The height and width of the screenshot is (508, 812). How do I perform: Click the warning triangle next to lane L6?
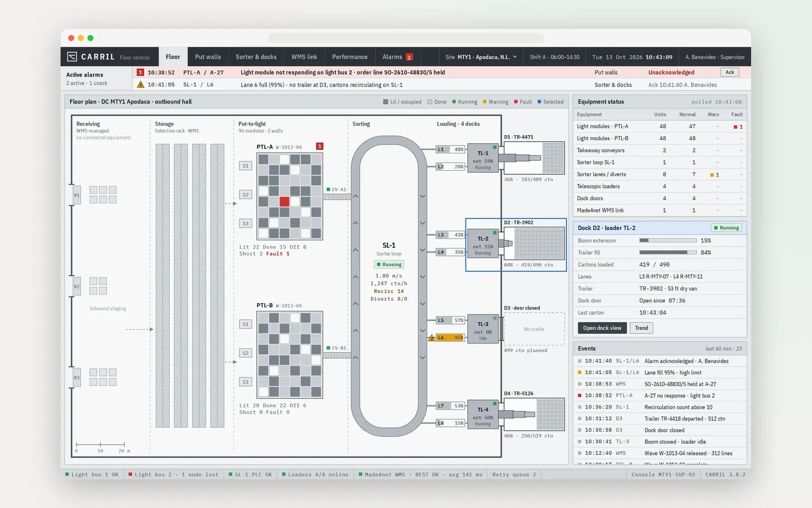tap(432, 338)
